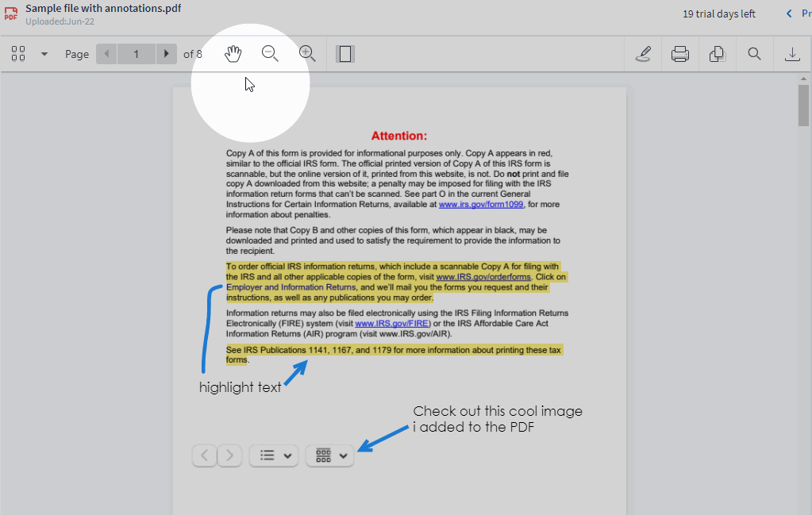812x515 pixels.
Task: Go to the previous page
Action: pyautogui.click(x=106, y=54)
